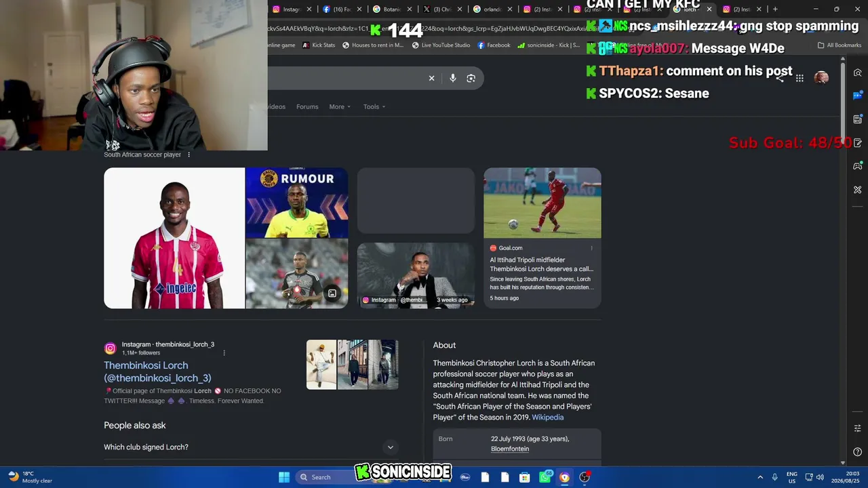
Task: Open Google Lens image search
Action: (471, 78)
